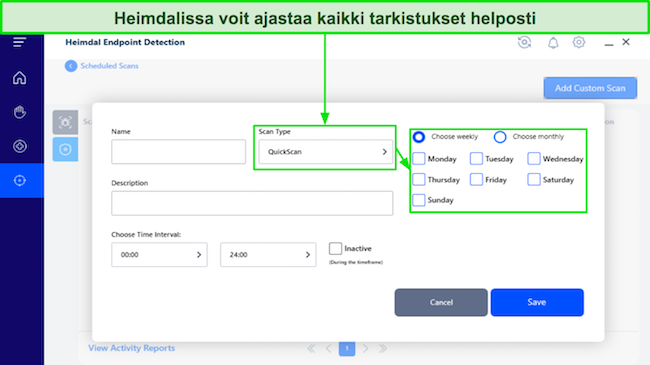Image resolution: width=650 pixels, height=365 pixels.
Task: Check the Thursday checkbox
Action: click(419, 179)
